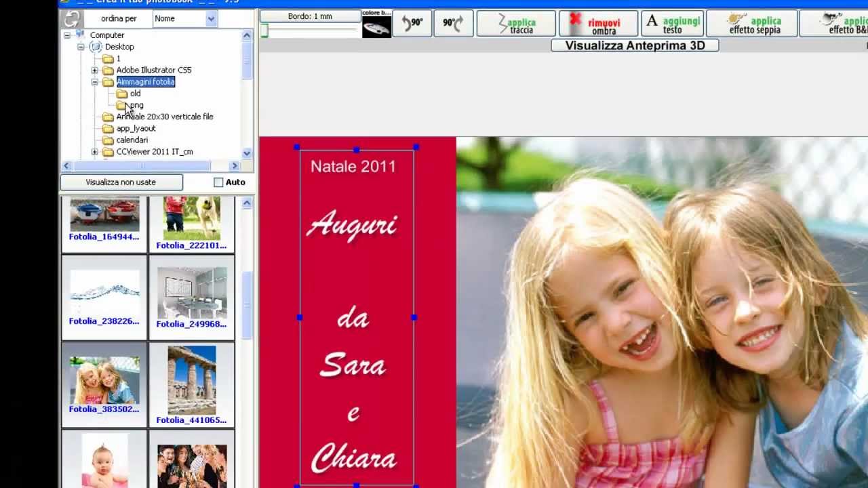Click the folder tree horizontal scrollbar thumb

[142, 165]
